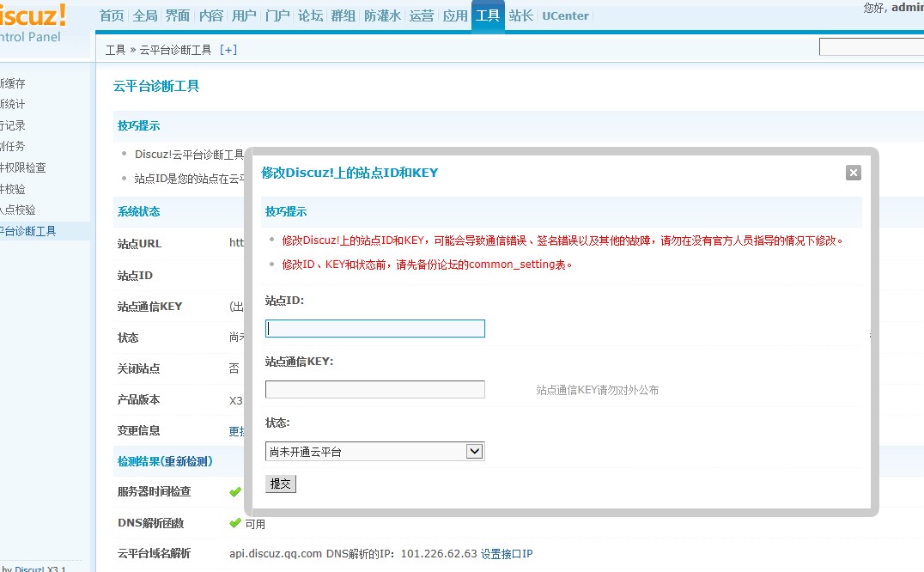Viewport: 924px width, 572px height.
Task: Open the sidebar item ending in 点校验
Action: tap(18, 210)
